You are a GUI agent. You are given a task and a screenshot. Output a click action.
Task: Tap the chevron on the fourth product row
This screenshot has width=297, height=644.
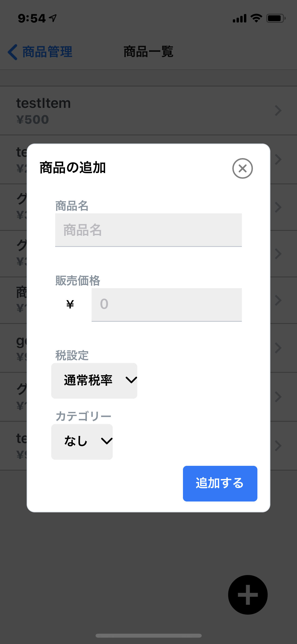278,254
